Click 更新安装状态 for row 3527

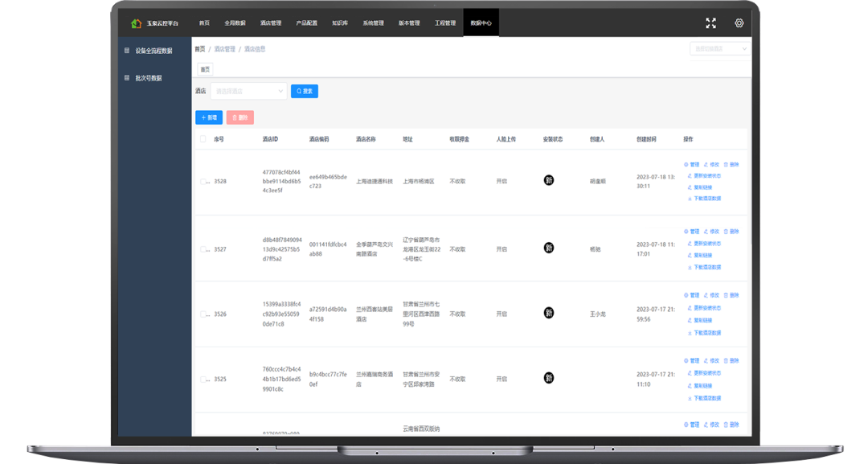(x=704, y=244)
